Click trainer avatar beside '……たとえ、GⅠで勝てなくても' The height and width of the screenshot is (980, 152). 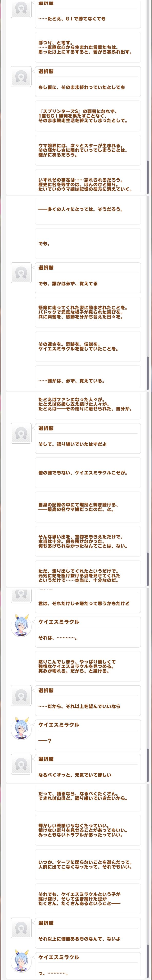21,9
